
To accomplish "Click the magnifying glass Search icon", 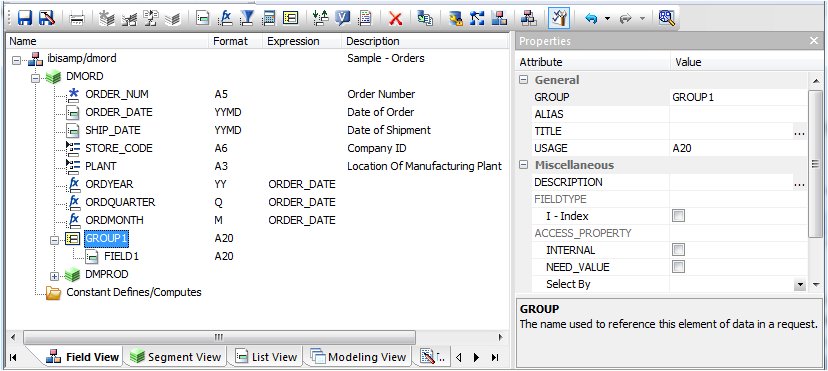I will [667, 18].
